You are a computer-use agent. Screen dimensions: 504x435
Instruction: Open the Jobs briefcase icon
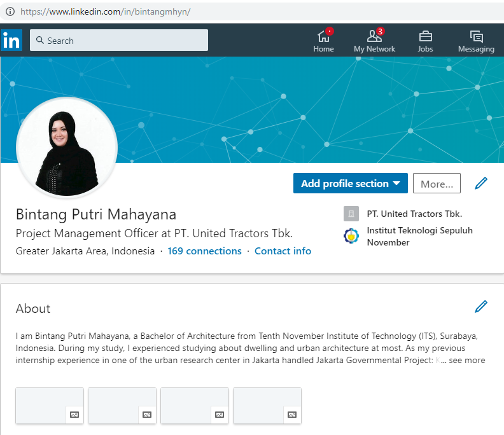pyautogui.click(x=425, y=36)
